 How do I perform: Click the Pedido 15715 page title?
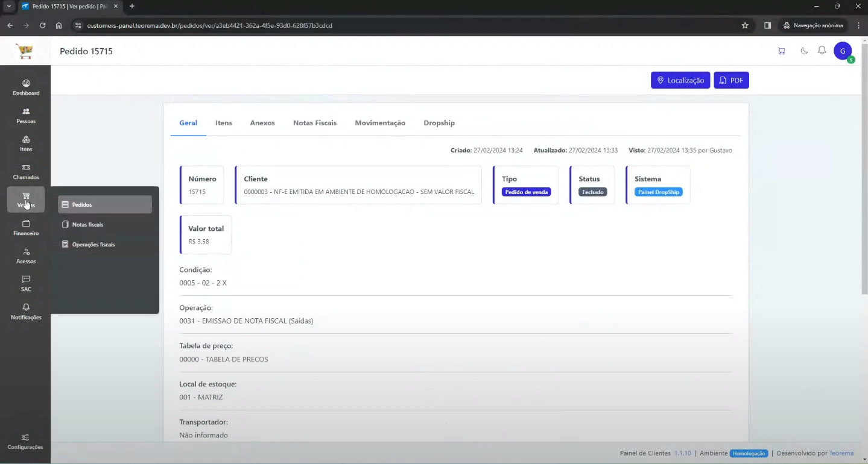(86, 51)
